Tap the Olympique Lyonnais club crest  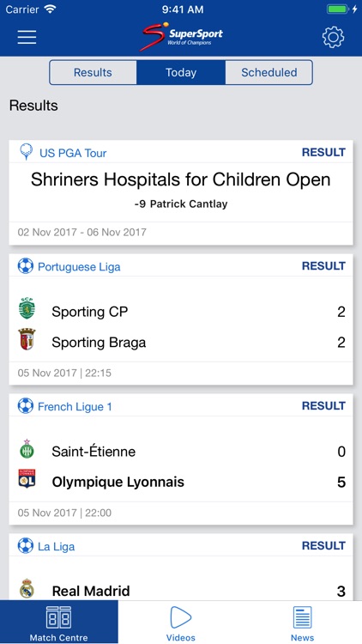tap(27, 479)
